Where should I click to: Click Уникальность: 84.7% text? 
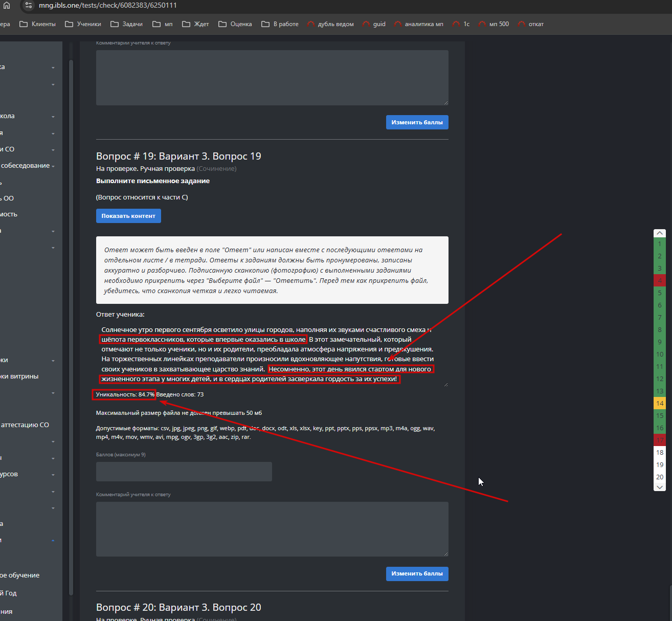125,394
